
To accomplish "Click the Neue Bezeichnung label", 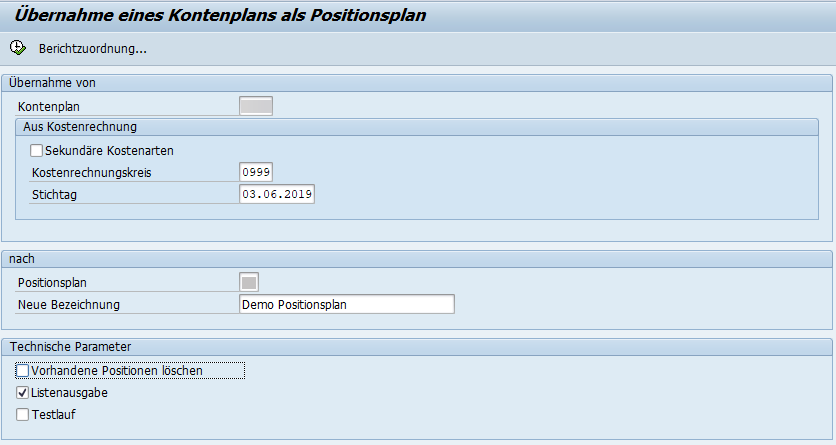I will click(69, 305).
